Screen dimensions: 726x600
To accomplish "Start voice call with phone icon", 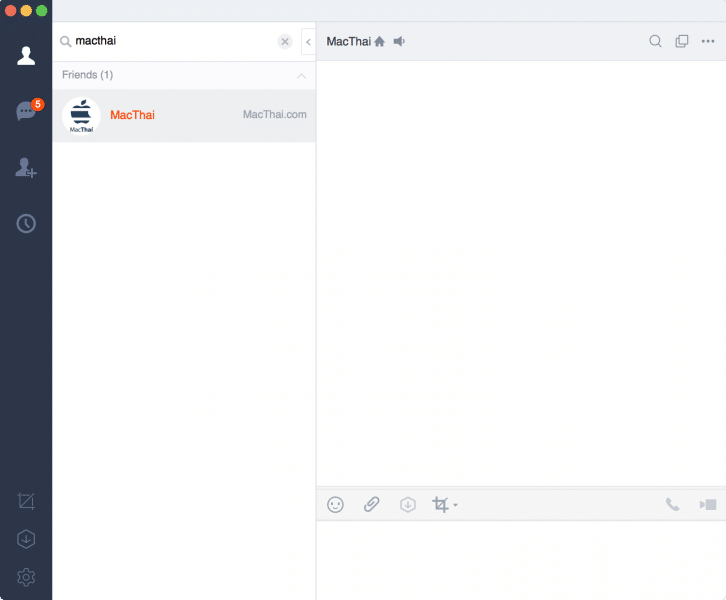I will (x=672, y=504).
